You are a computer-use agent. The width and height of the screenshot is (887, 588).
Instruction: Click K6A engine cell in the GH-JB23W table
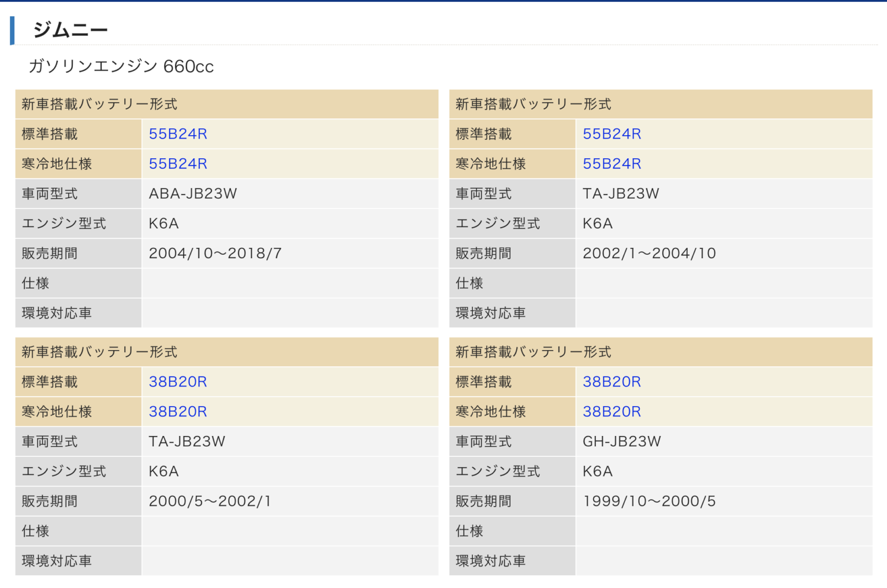pyautogui.click(x=598, y=471)
